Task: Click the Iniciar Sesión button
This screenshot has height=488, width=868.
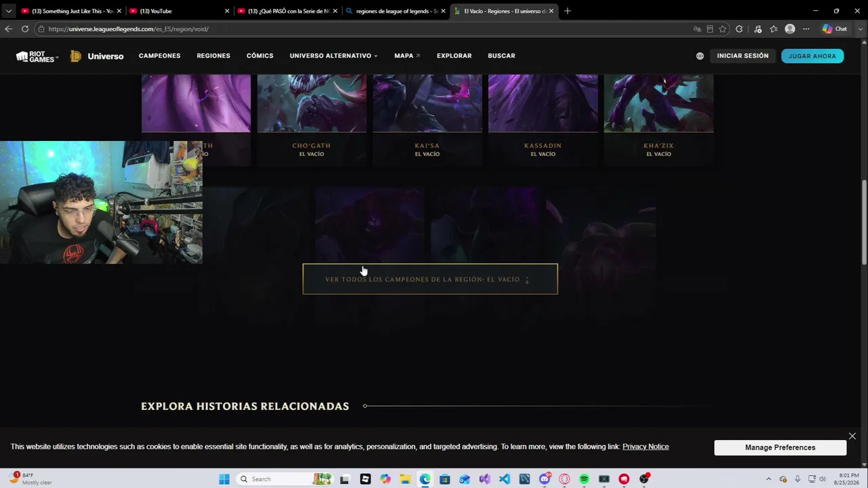Action: click(743, 56)
